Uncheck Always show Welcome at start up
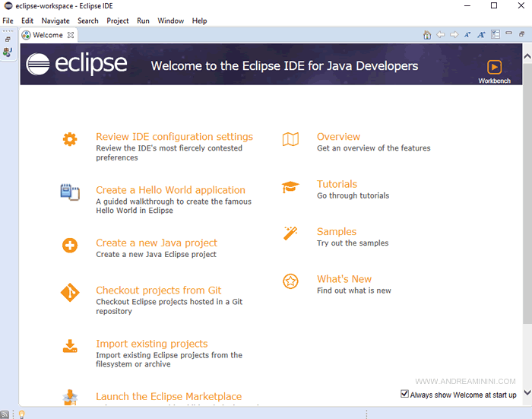This screenshot has width=532, height=419. pyautogui.click(x=404, y=394)
